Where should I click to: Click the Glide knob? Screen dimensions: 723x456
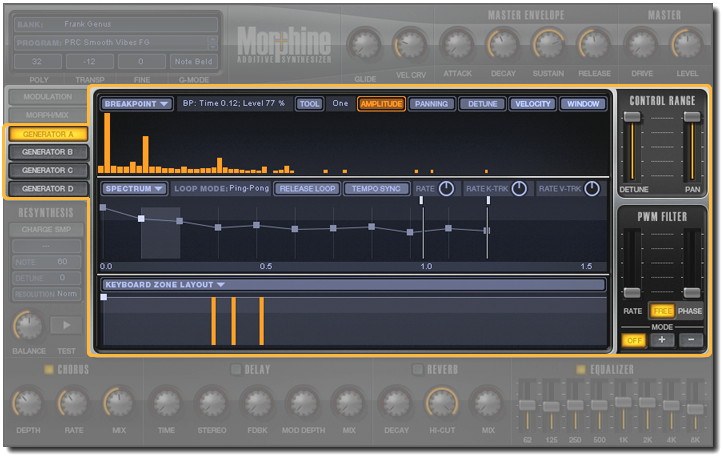[x=364, y=44]
